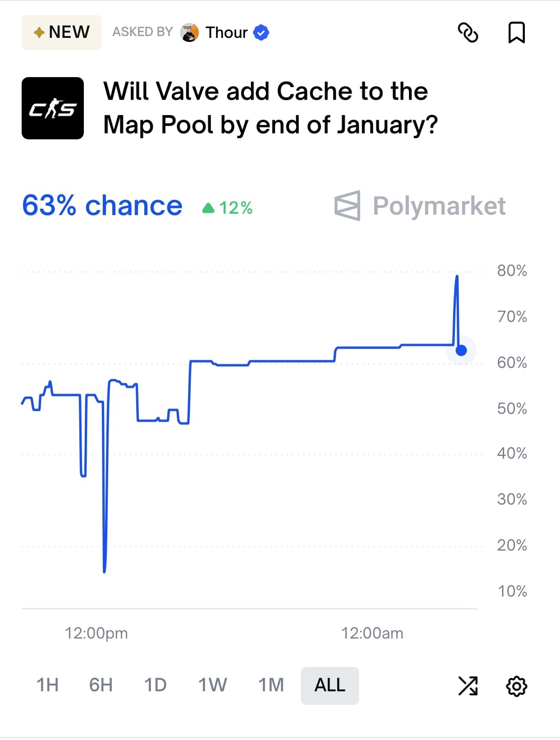Click the blue current-price dot on the chart
This screenshot has height=740, width=560.
[461, 350]
